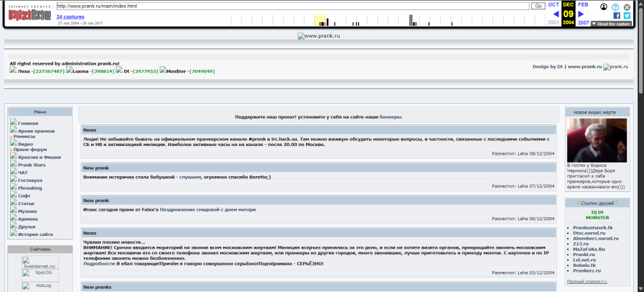This screenshot has width=644, height=292.
Task: Open 'Prank Stars' in the side menu
Action: click(x=31, y=164)
